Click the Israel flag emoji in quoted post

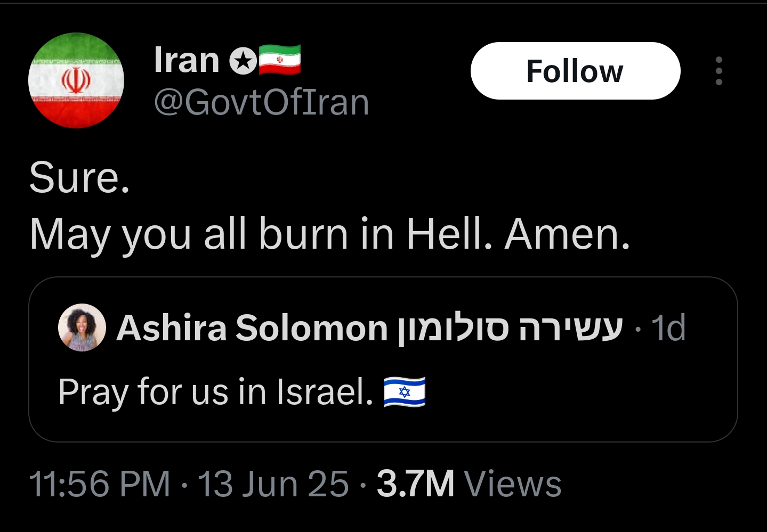[405, 392]
